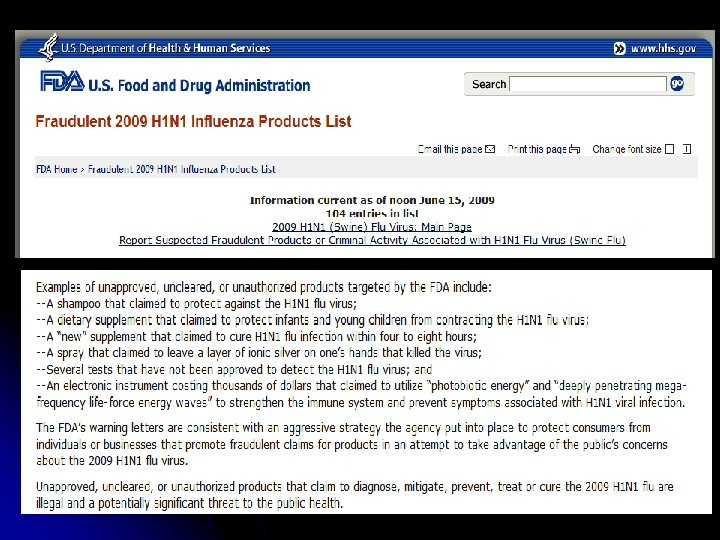The width and height of the screenshot is (720, 540).
Task: Focus the Search input field
Action: 588,84
